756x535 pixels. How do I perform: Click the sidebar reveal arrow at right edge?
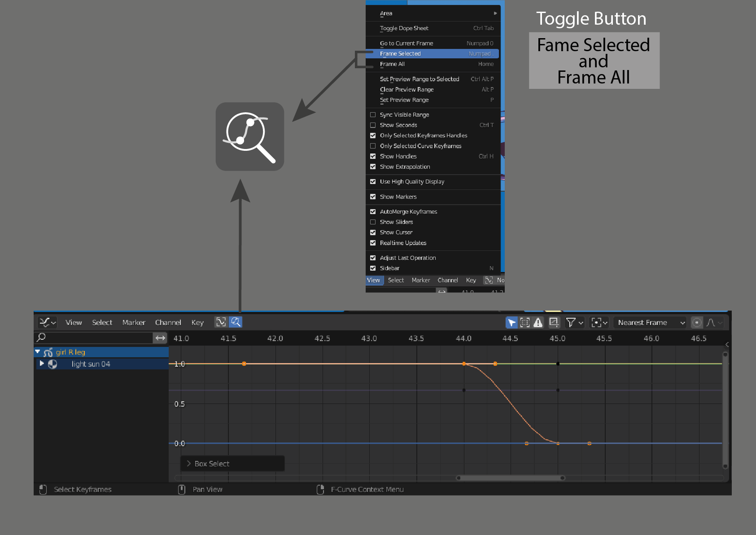click(x=727, y=345)
